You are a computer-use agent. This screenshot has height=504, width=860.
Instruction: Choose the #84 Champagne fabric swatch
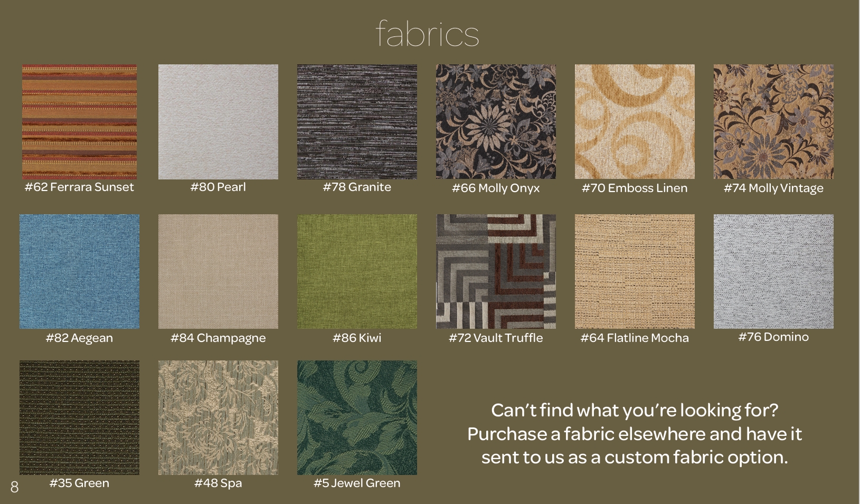[218, 271]
